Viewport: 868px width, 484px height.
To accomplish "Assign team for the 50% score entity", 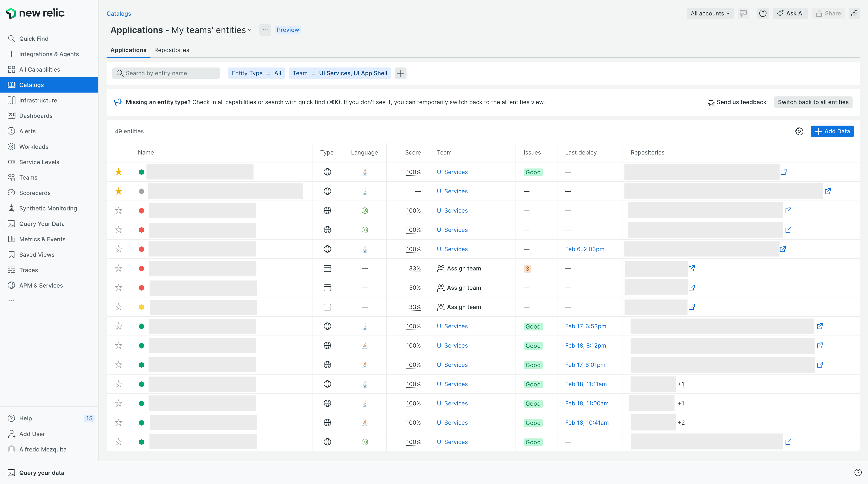I will [x=459, y=288].
